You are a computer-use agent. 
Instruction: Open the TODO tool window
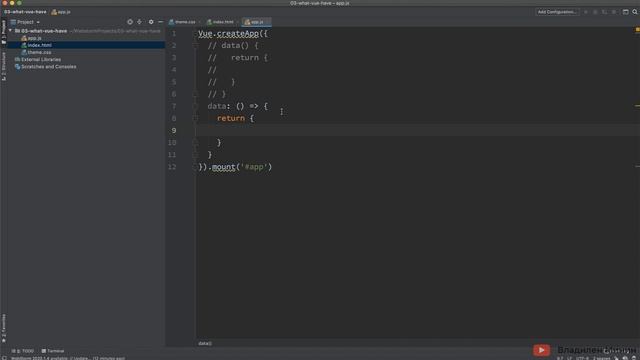[x=23, y=351]
